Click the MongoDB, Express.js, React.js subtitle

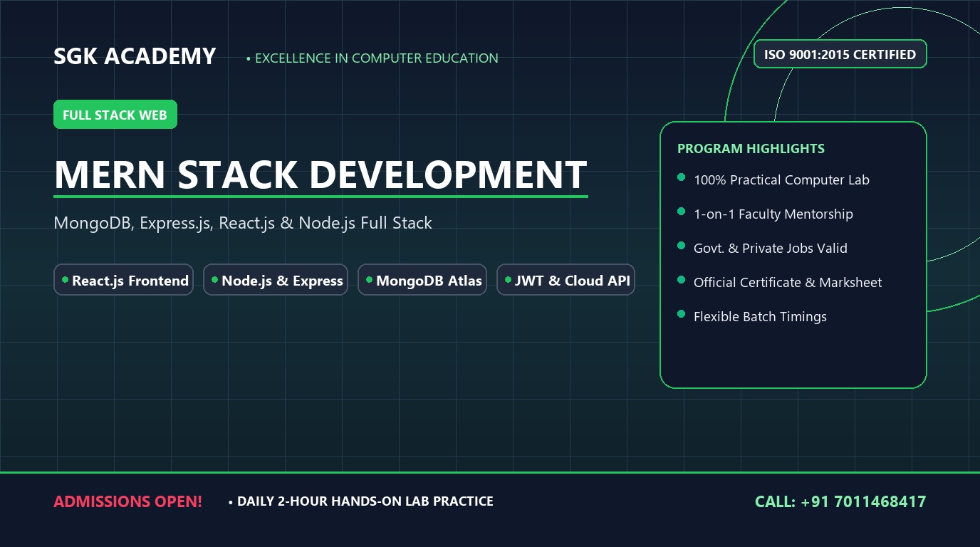pos(243,223)
